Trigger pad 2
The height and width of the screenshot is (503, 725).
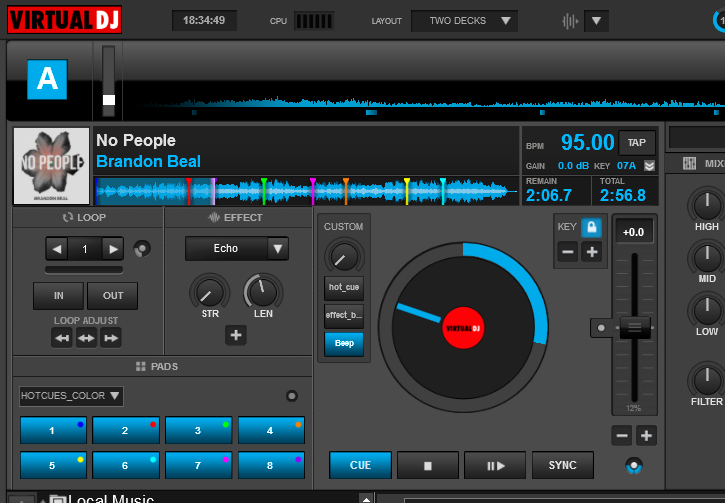(x=126, y=430)
